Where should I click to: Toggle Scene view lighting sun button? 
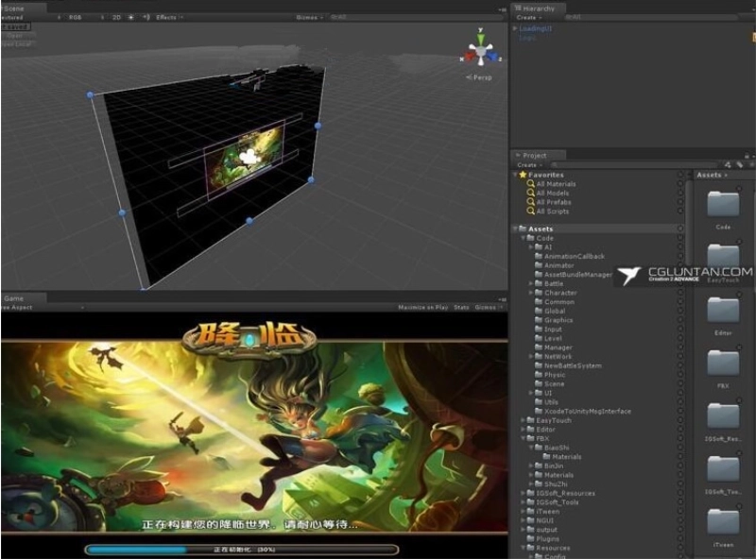pos(130,17)
